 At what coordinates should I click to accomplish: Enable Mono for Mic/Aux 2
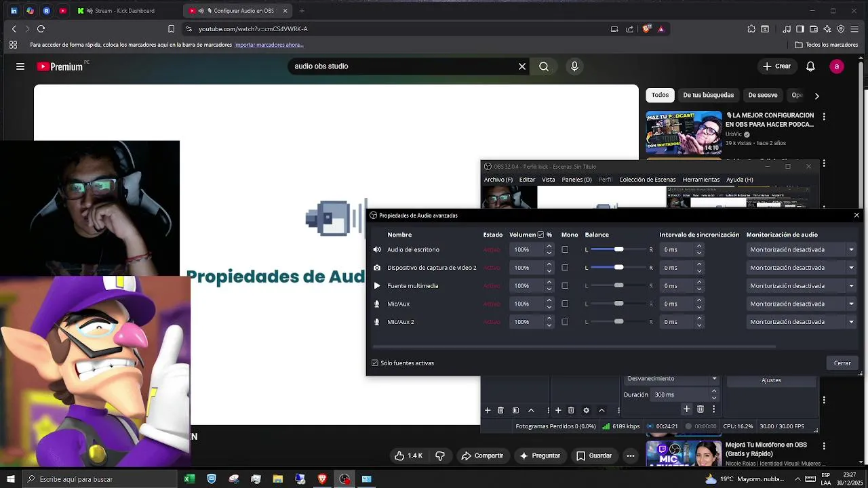(565, 322)
